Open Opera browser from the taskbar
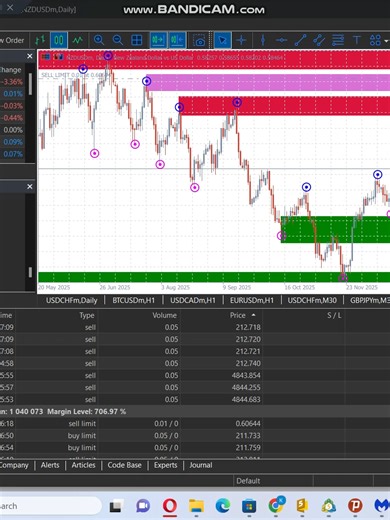 (170, 506)
